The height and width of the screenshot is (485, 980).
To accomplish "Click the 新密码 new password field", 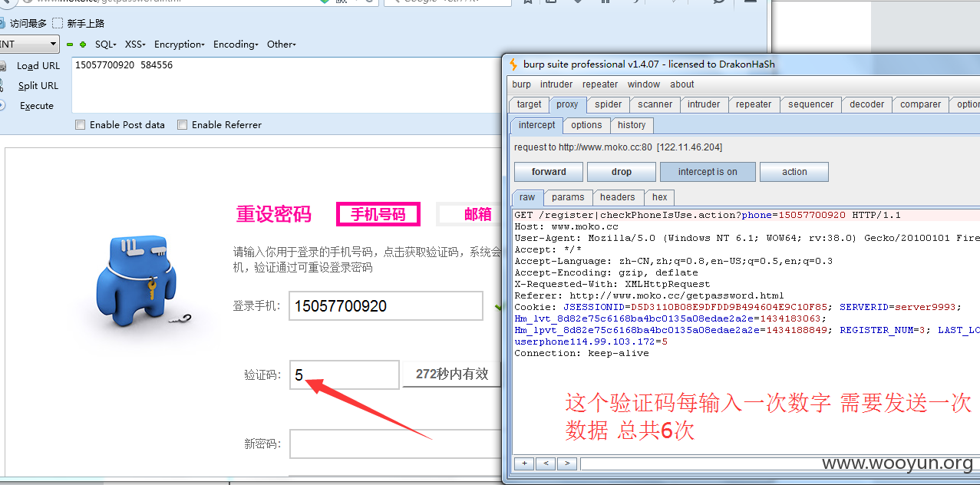I will (394, 444).
